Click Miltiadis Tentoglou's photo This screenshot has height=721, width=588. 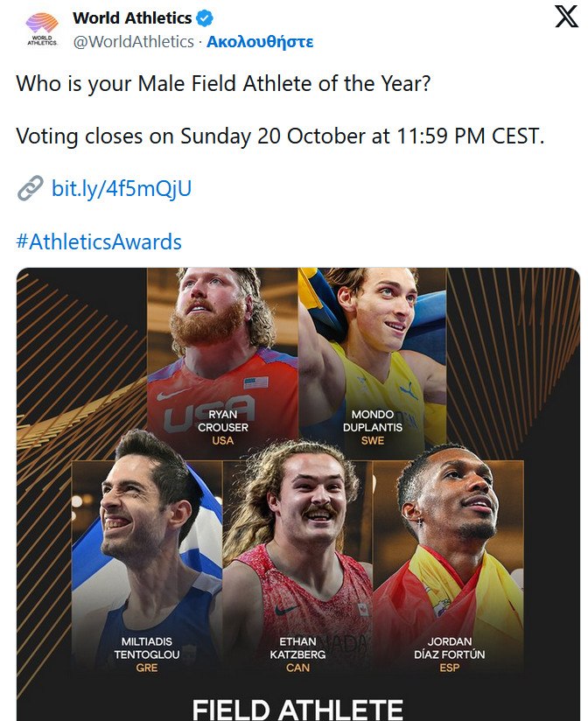click(x=147, y=542)
